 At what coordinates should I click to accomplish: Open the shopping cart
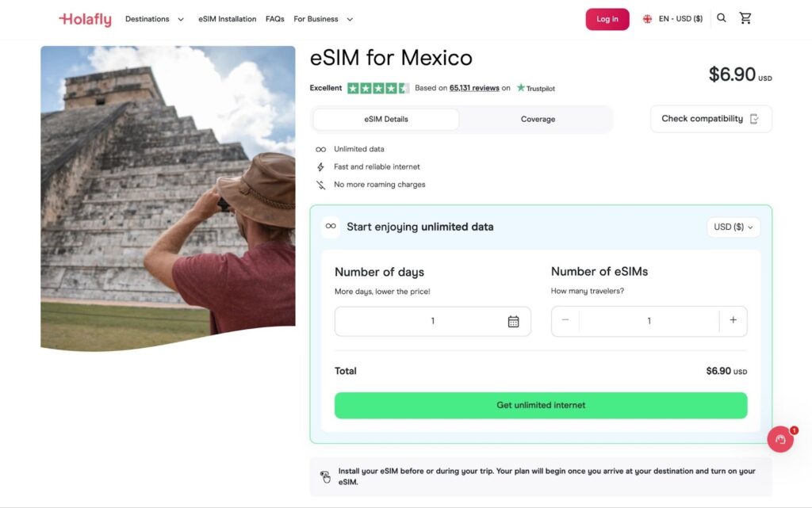point(745,17)
